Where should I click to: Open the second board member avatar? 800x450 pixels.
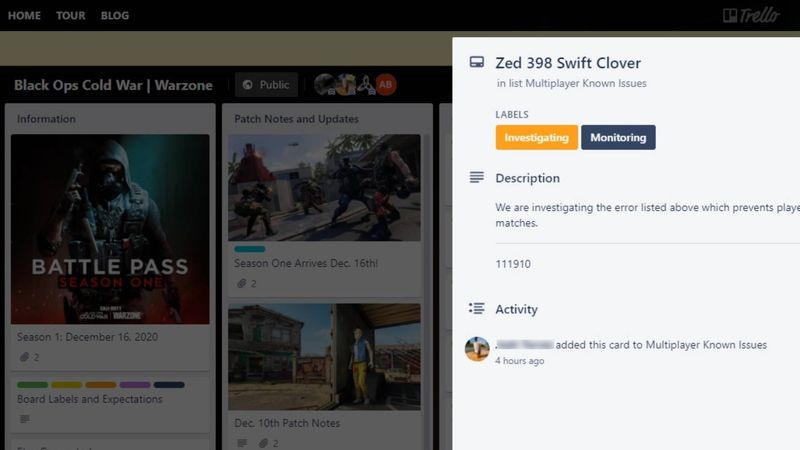tap(345, 85)
